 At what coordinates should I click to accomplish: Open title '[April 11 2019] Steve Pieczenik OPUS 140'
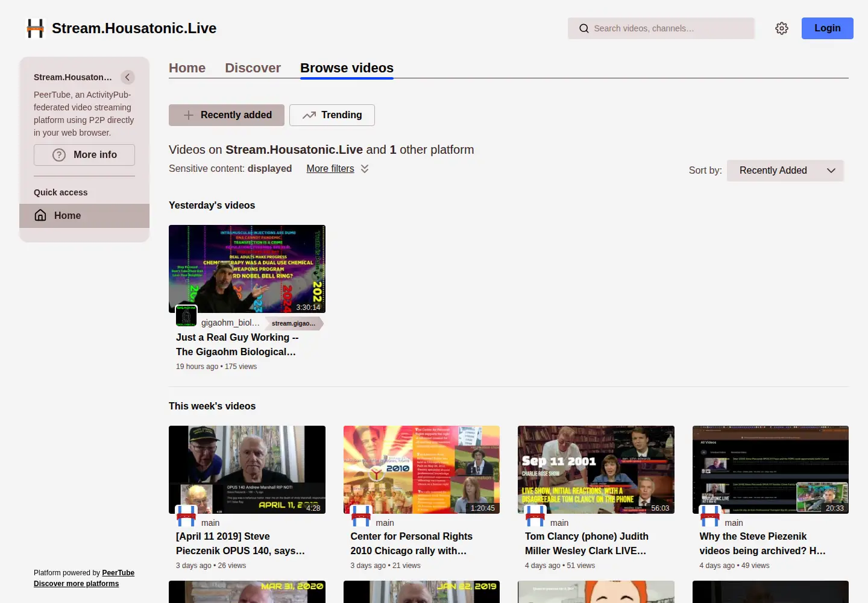click(x=241, y=544)
